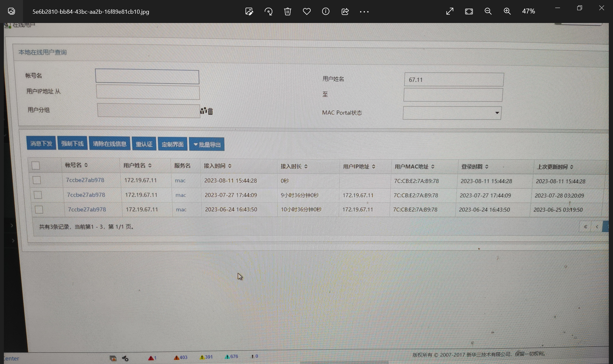Check the box for the 2023-08-11 row
Image resolution: width=613 pixels, height=364 pixels.
[x=37, y=180]
